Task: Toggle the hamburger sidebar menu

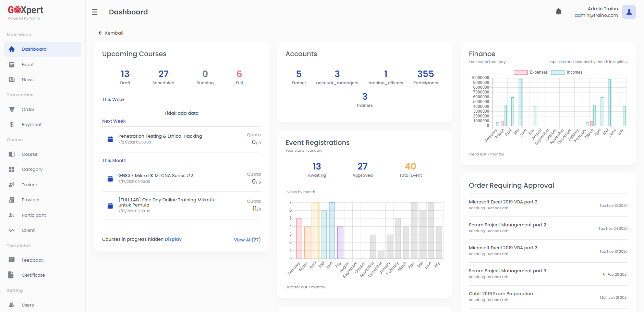Action: coord(95,12)
